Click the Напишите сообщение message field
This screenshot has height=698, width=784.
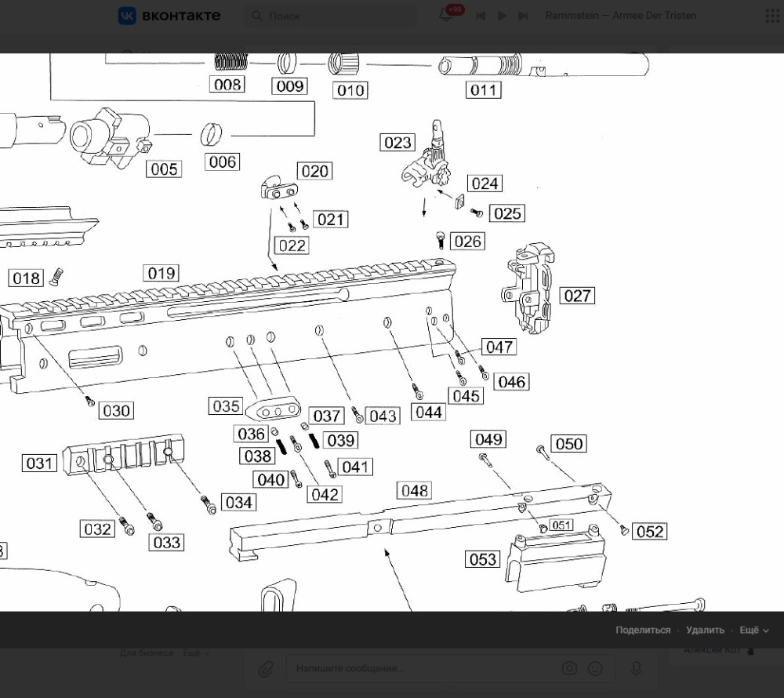[x=423, y=668]
